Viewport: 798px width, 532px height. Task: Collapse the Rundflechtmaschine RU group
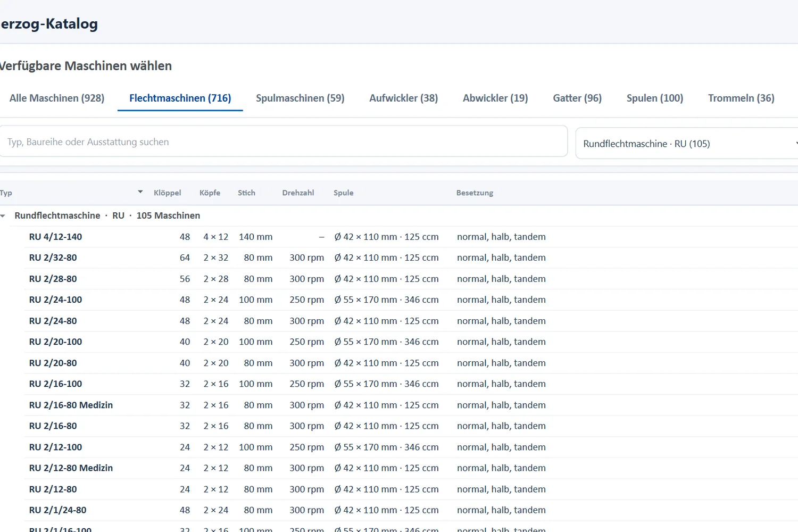tap(3, 216)
